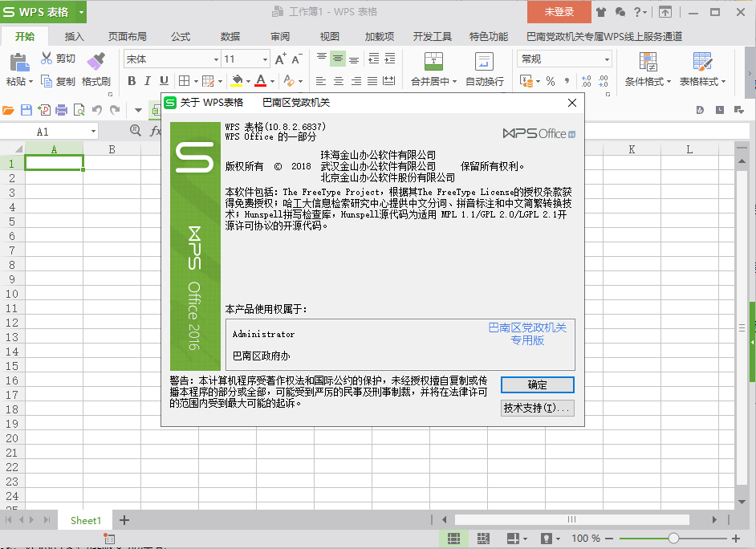The image size is (756, 549).
Task: Save the workbook with floppy disk icon
Action: coord(26,111)
